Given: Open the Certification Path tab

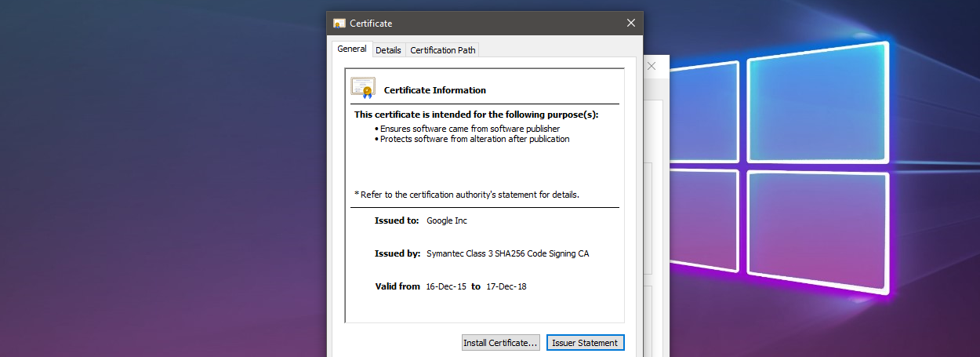Looking at the screenshot, I should click(442, 50).
